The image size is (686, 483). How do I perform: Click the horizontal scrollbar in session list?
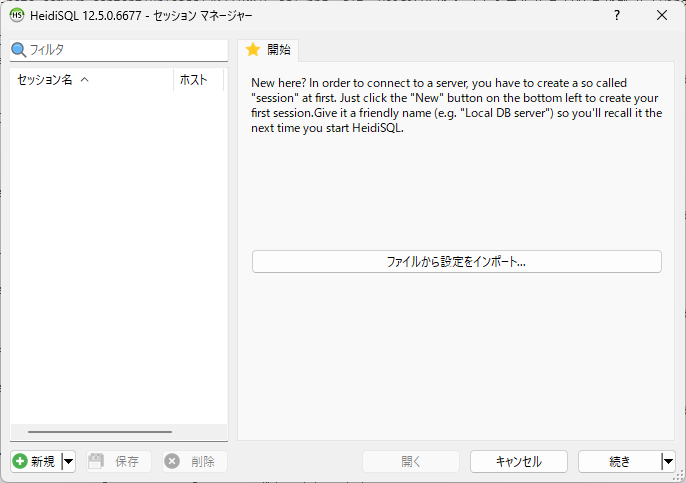[x=100, y=432]
